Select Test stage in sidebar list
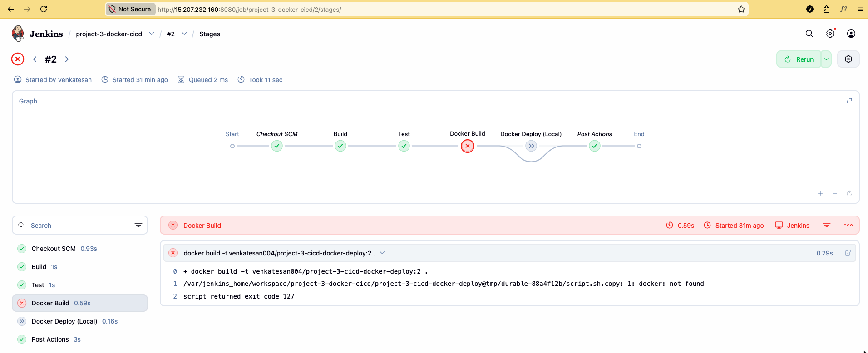This screenshot has height=353, width=868. tap(80, 285)
